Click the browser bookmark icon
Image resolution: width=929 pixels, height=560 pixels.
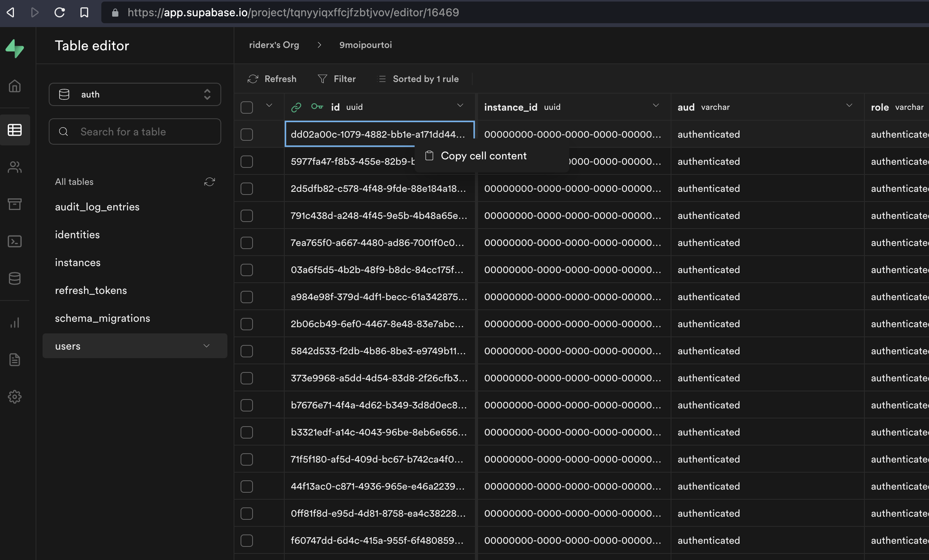(84, 12)
